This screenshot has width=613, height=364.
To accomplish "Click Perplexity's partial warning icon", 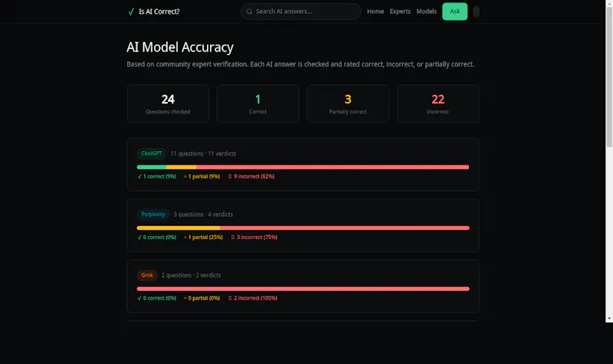I will [185, 238].
